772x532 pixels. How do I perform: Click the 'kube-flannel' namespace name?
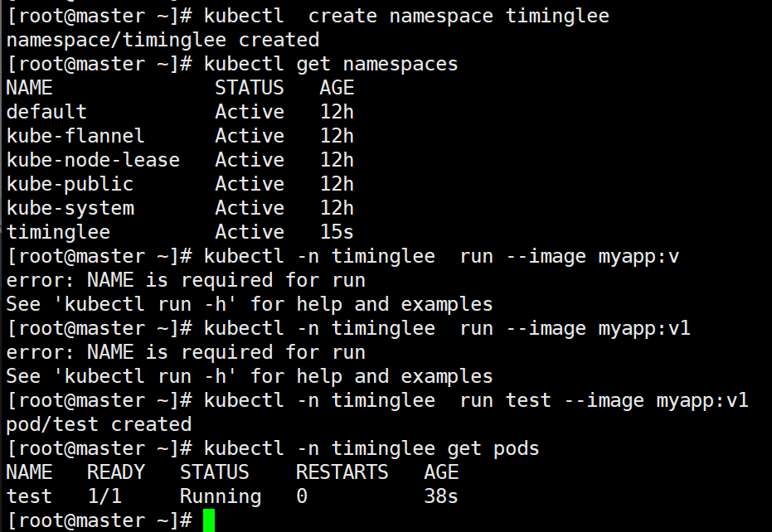75,136
